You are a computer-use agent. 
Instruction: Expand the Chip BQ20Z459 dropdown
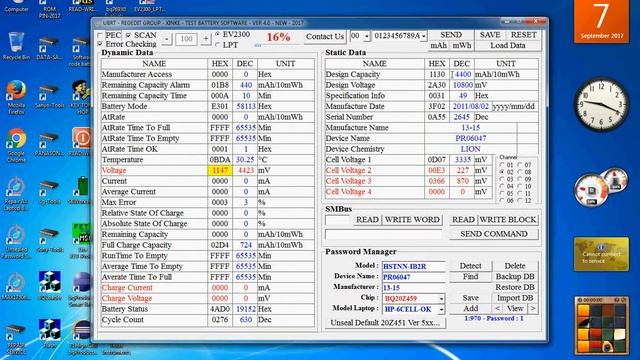click(x=441, y=299)
